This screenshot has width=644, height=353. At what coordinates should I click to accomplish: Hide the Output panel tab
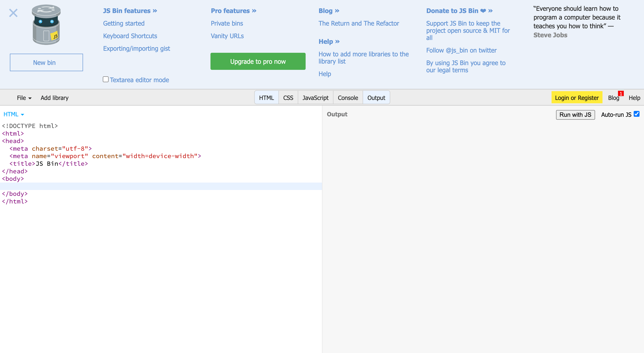[x=376, y=98]
